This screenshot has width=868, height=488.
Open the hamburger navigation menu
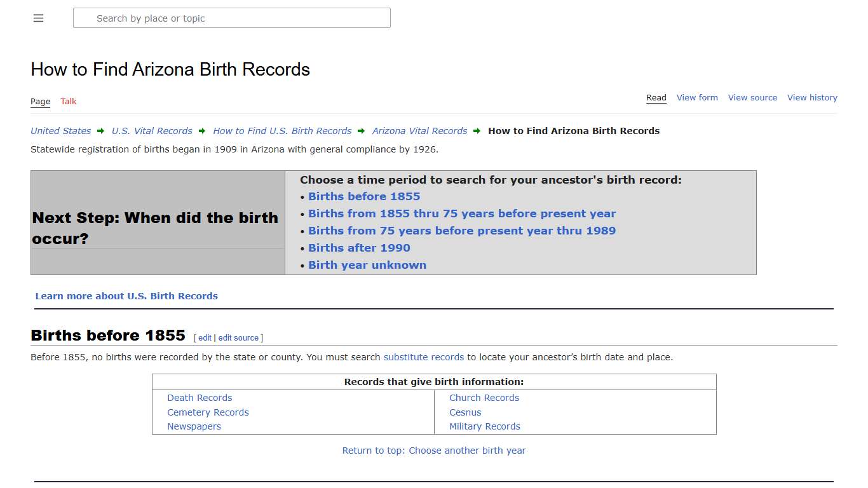point(38,18)
